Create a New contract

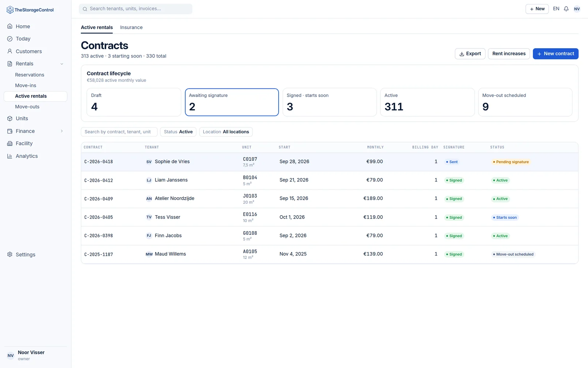tap(556, 54)
